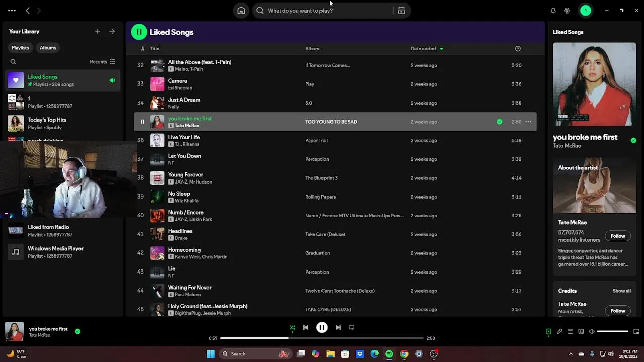Open Connect to a device
This screenshot has height=362, width=644.
click(x=581, y=331)
